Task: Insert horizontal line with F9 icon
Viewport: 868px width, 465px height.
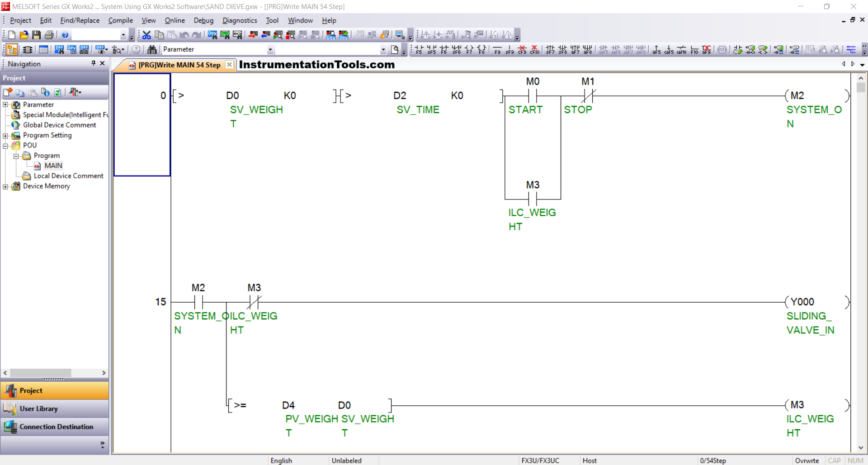Action: click(x=497, y=49)
